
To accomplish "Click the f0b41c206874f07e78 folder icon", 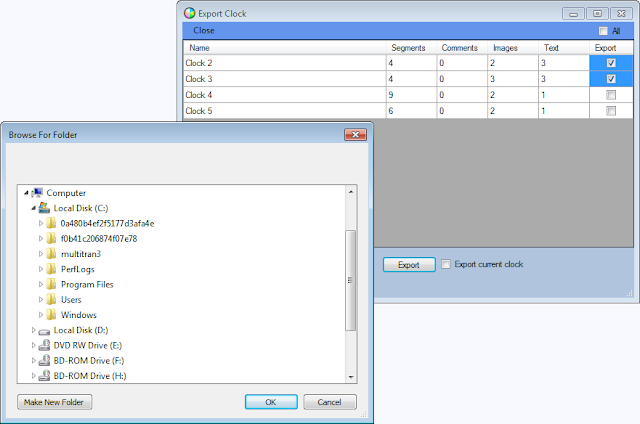I will 51,238.
